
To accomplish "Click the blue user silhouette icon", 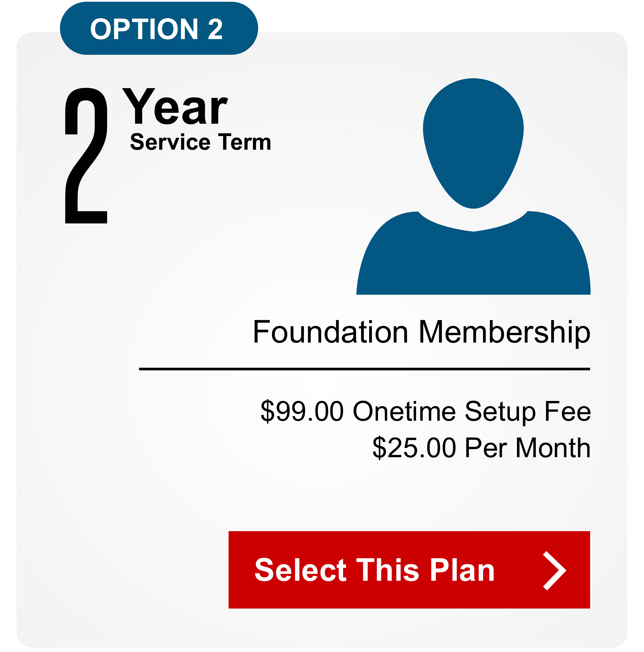I will pos(473,186).
